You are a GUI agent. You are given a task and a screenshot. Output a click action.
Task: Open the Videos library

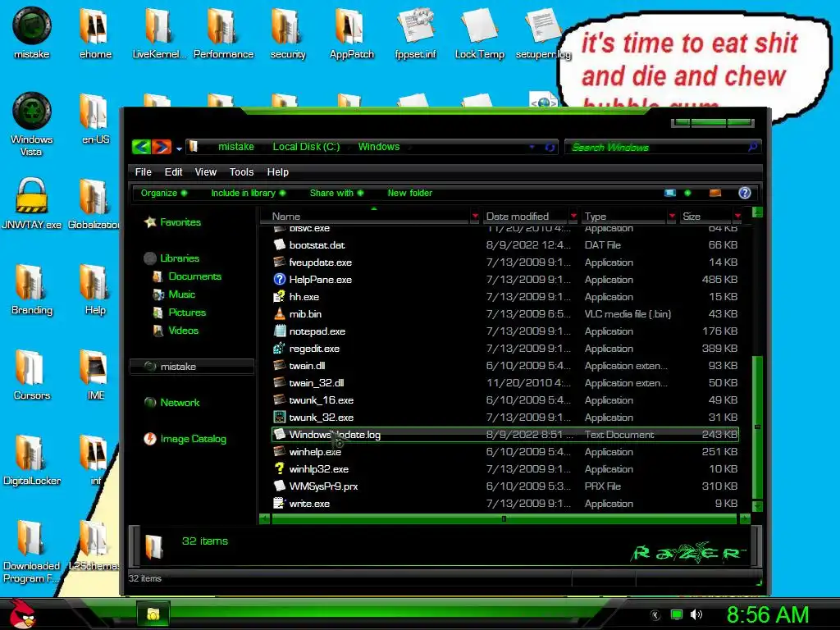[x=176, y=331]
